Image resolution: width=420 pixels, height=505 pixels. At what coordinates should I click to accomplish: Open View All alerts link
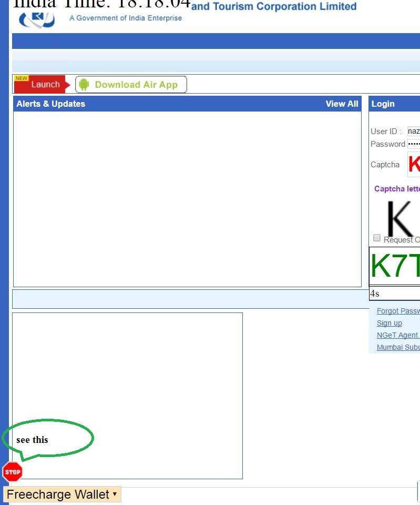click(342, 104)
